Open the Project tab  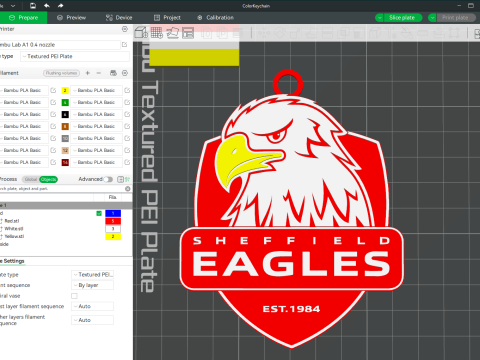(x=167, y=18)
